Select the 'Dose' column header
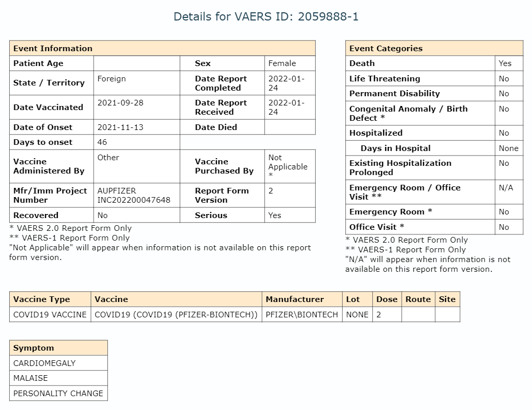Viewport: 532px width, 410px height. point(387,299)
